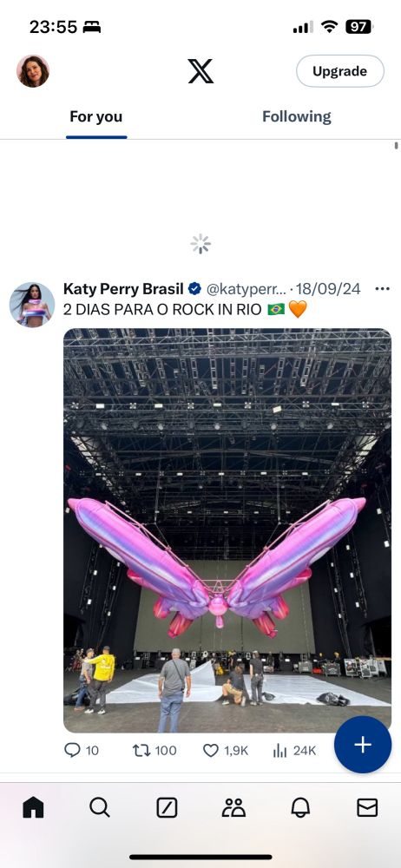The height and width of the screenshot is (868, 401).
Task: Open the Search magnifier icon
Action: pos(100,807)
